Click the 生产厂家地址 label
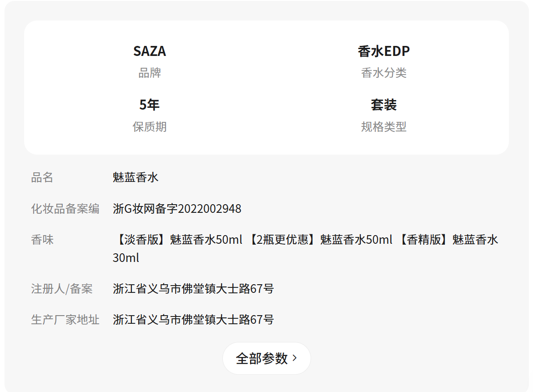The height and width of the screenshot is (392, 533). (65, 320)
